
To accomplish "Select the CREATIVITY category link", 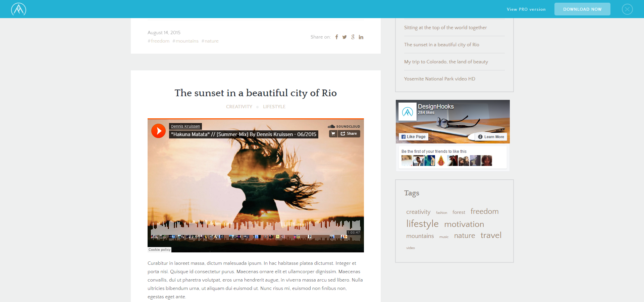I will click(x=239, y=107).
